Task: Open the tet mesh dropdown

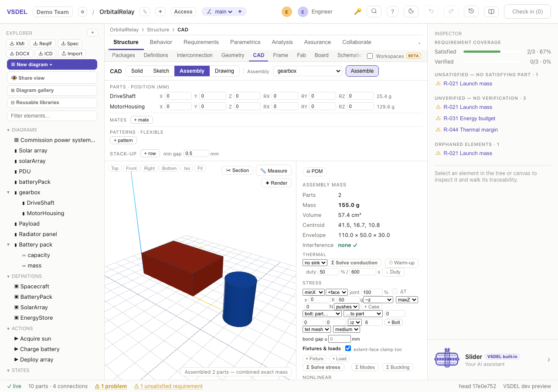Action: (316, 329)
